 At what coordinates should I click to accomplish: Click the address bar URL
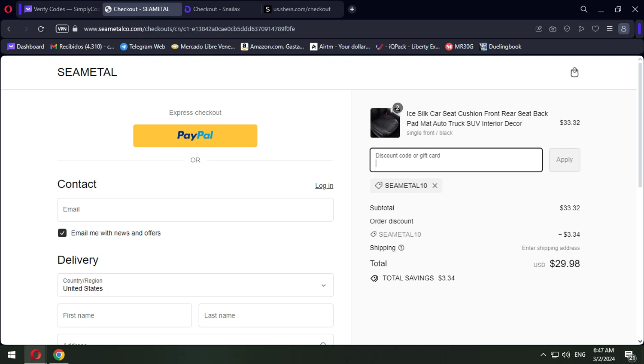click(189, 29)
